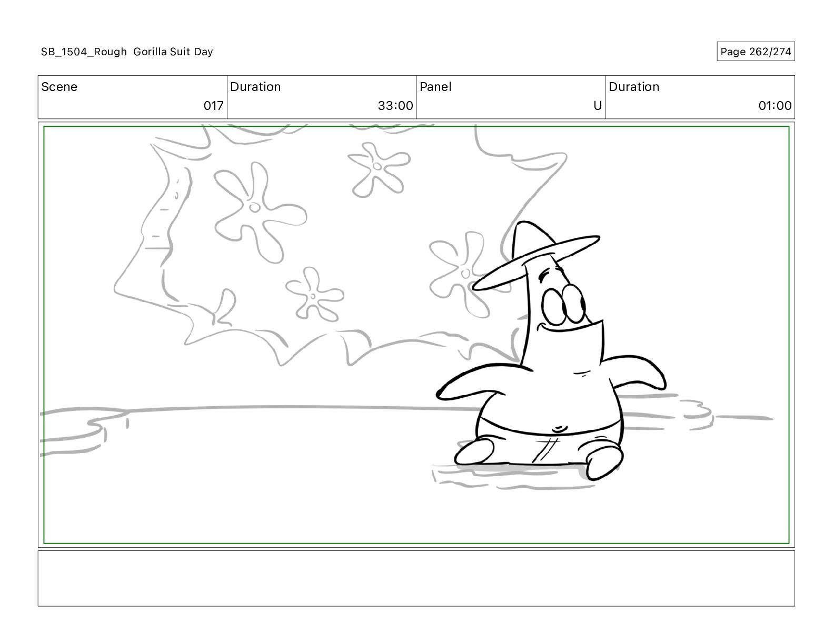Image resolution: width=834 pixels, height=644 pixels.
Task: Select the panel letter 'U'
Action: (598, 106)
